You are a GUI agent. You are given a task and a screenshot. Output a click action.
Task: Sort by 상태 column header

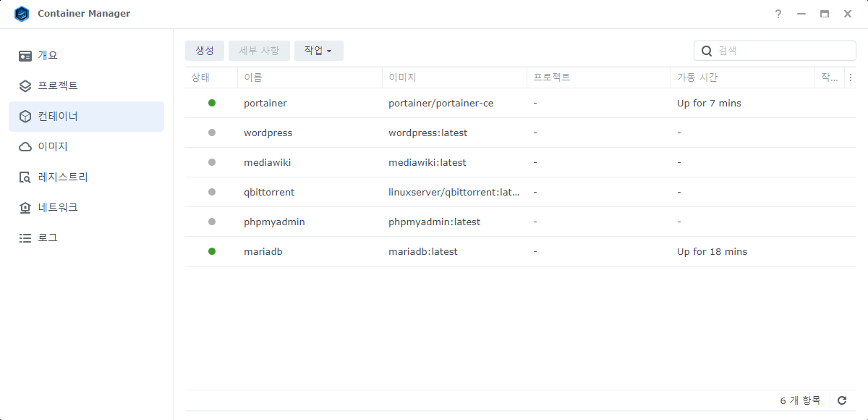tap(211, 77)
